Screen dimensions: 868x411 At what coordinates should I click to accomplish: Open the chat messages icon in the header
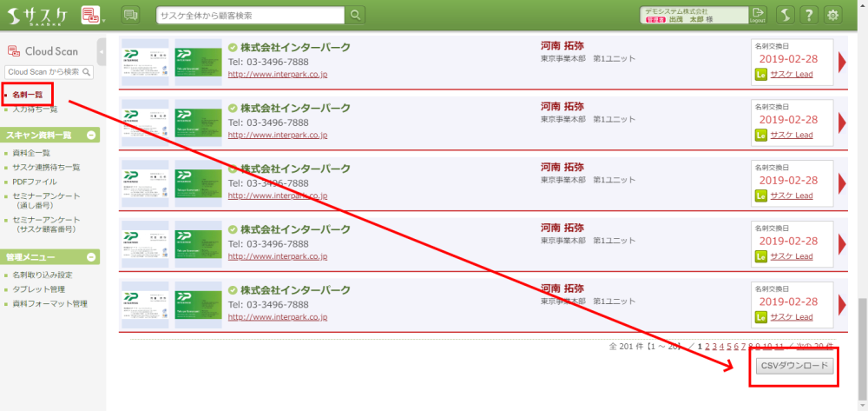(x=131, y=16)
